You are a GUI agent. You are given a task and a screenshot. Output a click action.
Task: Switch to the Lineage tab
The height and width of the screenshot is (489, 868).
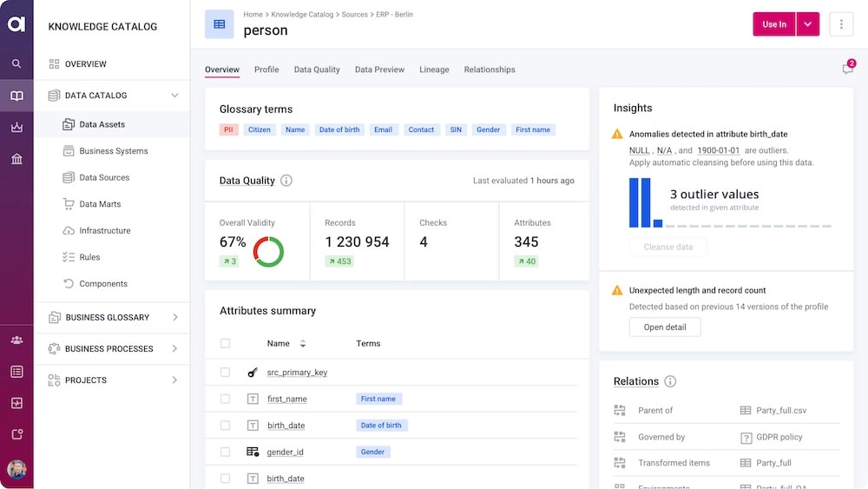click(434, 69)
